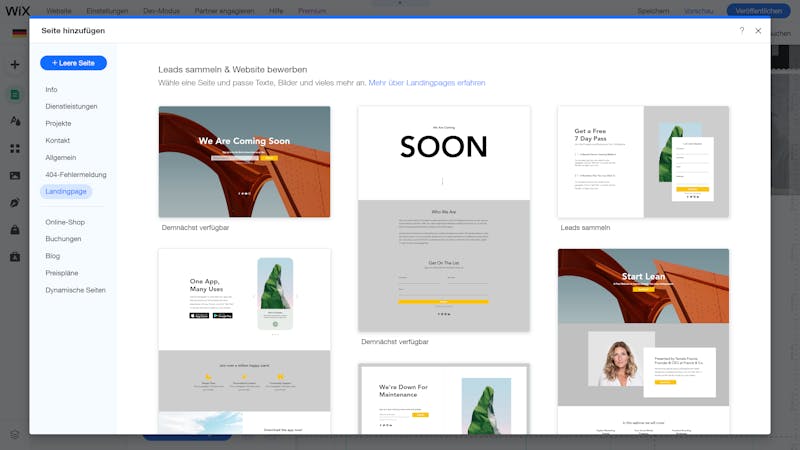Click the Veröffentlichen button
Screen dimensions: 800x450
click(x=759, y=11)
